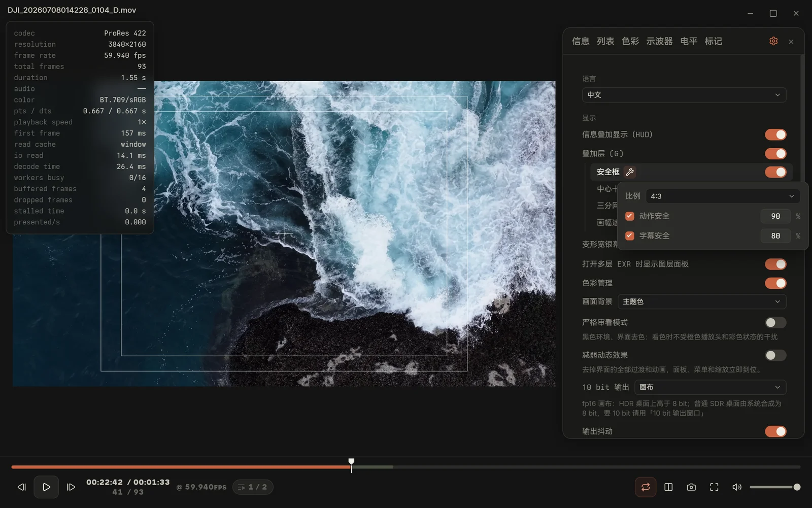The width and height of the screenshot is (812, 508).
Task: Toggle loop playback button
Action: pyautogui.click(x=646, y=487)
